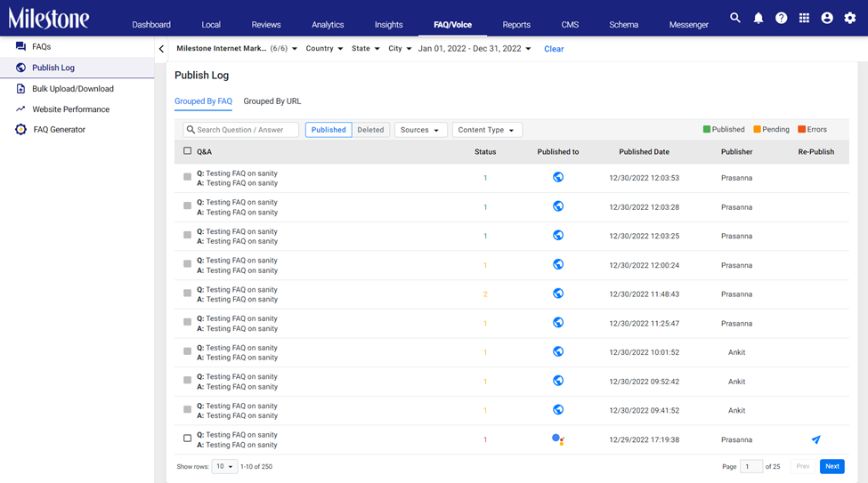The width and height of the screenshot is (868, 483).
Task: Re-publish the 12/29/2022 17:19:38 entry
Action: tap(816, 439)
